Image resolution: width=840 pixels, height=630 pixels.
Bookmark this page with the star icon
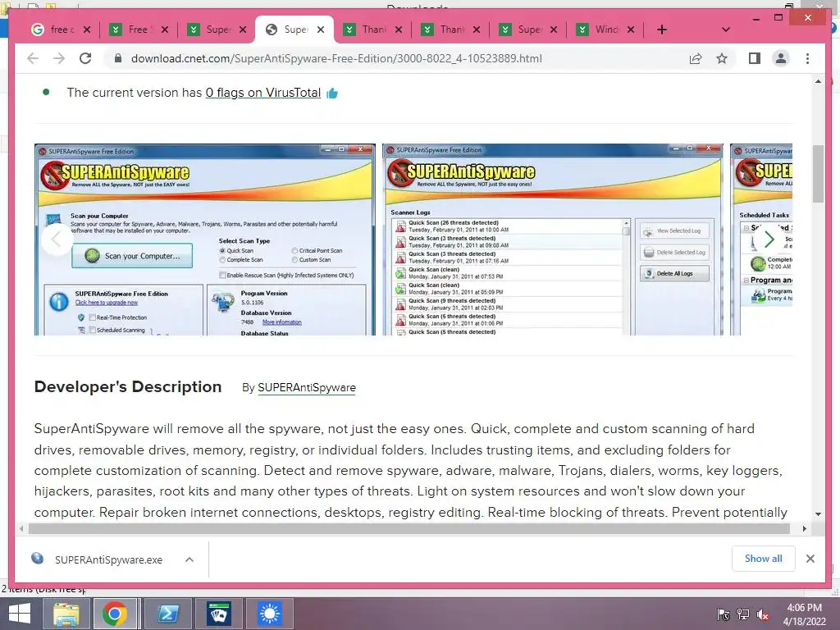tap(722, 58)
